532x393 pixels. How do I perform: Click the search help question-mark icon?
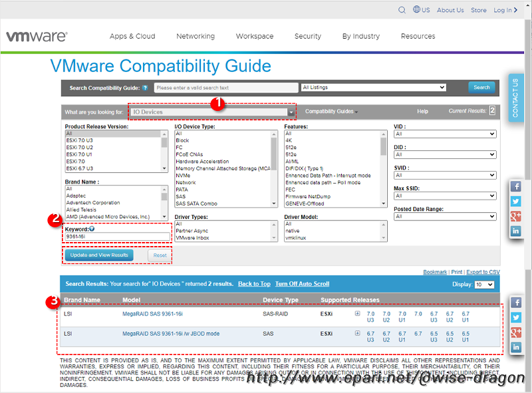(x=145, y=88)
